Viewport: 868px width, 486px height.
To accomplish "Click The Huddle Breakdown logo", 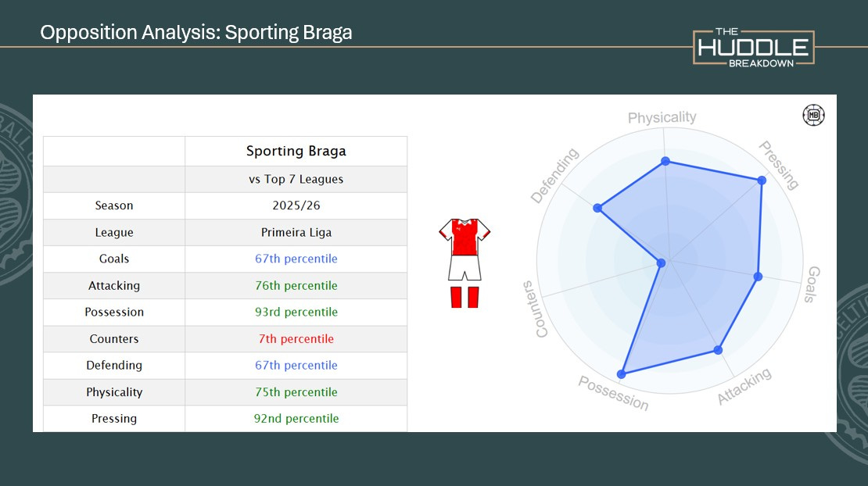I will tap(754, 48).
